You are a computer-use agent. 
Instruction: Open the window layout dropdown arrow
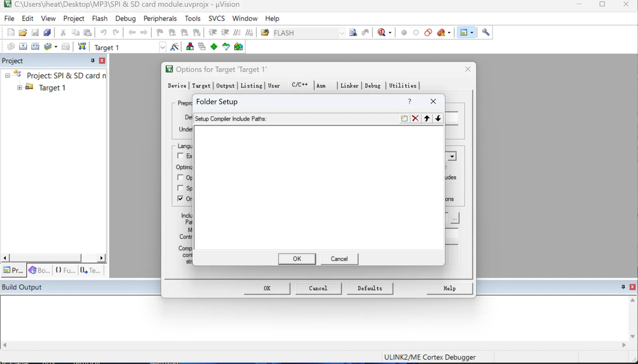tap(472, 33)
